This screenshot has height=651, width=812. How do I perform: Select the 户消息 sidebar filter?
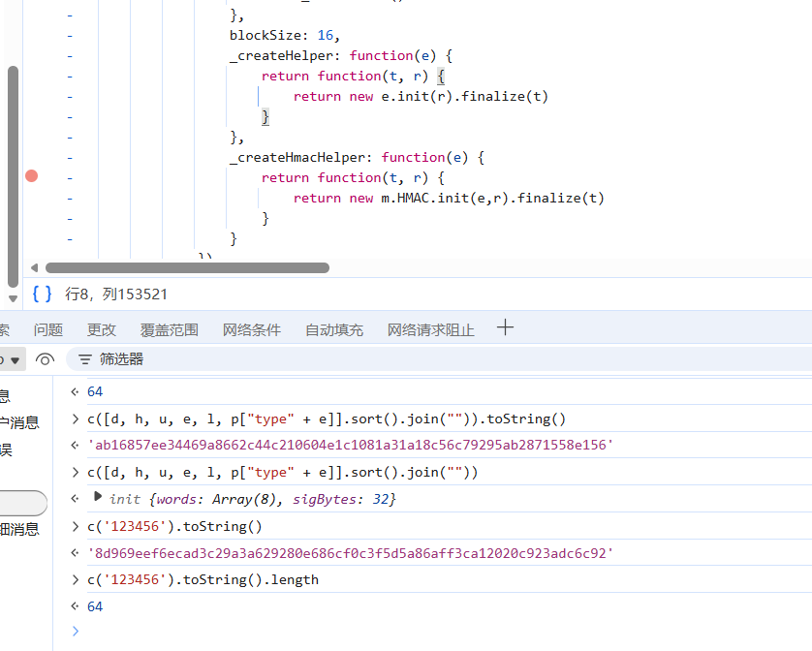click(x=19, y=422)
